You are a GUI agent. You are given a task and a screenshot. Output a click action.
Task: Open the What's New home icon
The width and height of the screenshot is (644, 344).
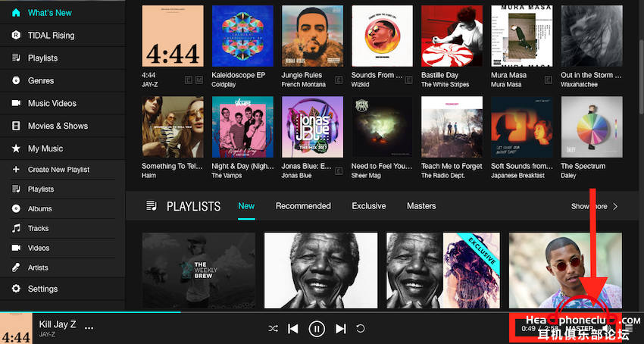point(16,13)
